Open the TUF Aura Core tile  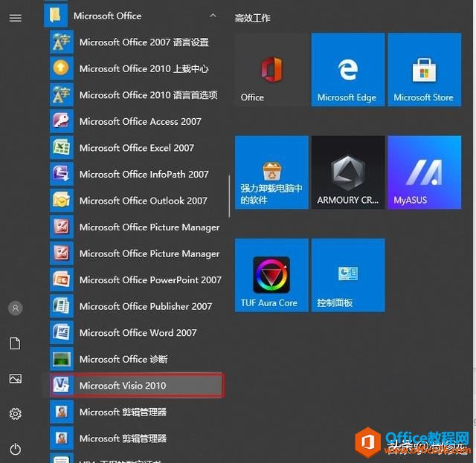point(271,275)
